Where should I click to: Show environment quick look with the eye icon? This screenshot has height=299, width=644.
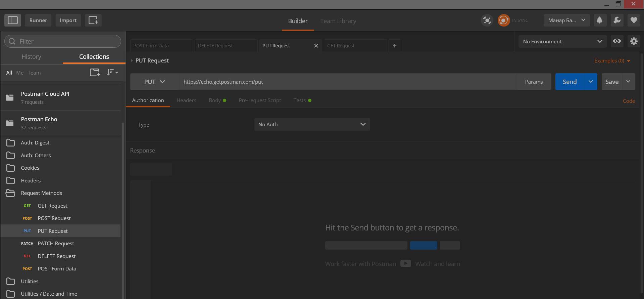[x=617, y=41]
